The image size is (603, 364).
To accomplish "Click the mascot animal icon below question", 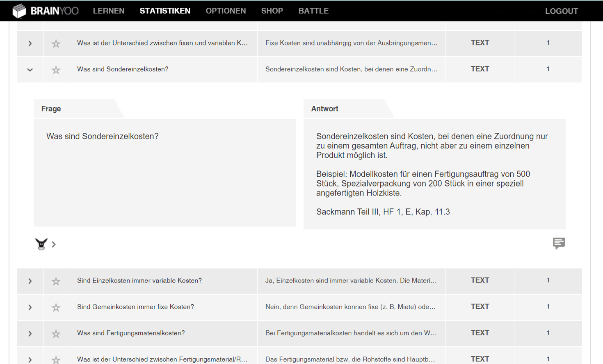I will pos(41,244).
